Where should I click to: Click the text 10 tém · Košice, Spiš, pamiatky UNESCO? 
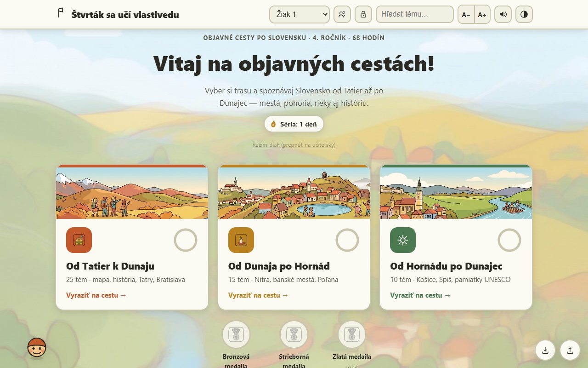pyautogui.click(x=450, y=280)
